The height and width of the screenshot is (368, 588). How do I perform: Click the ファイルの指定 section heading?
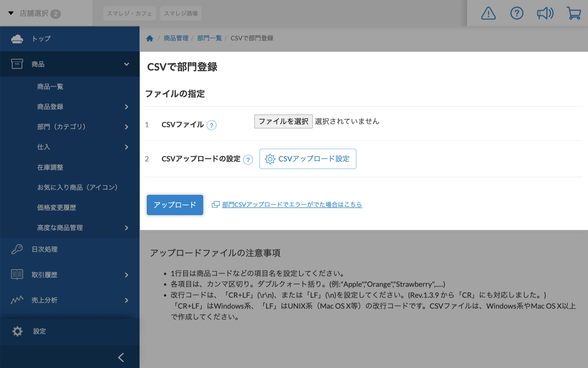[x=175, y=94]
